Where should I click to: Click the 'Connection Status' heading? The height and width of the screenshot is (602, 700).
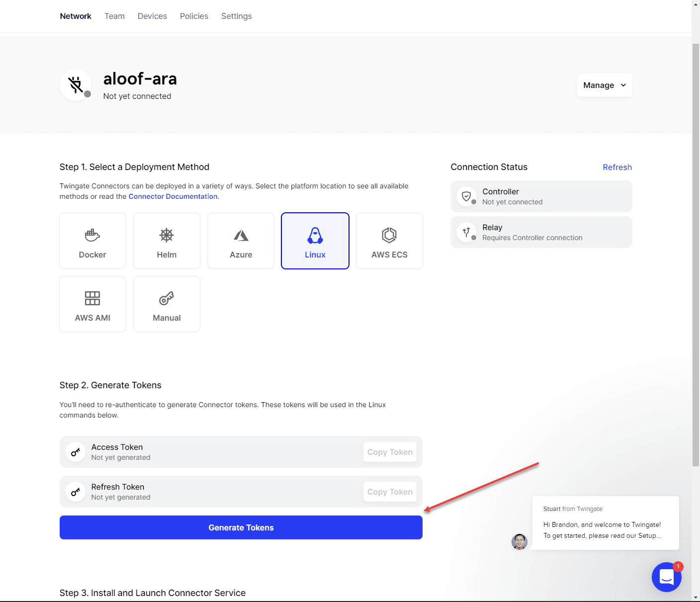489,167
